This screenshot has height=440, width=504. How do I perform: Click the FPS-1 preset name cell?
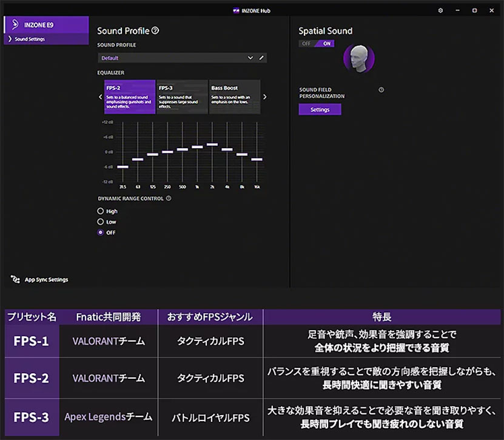(x=32, y=341)
